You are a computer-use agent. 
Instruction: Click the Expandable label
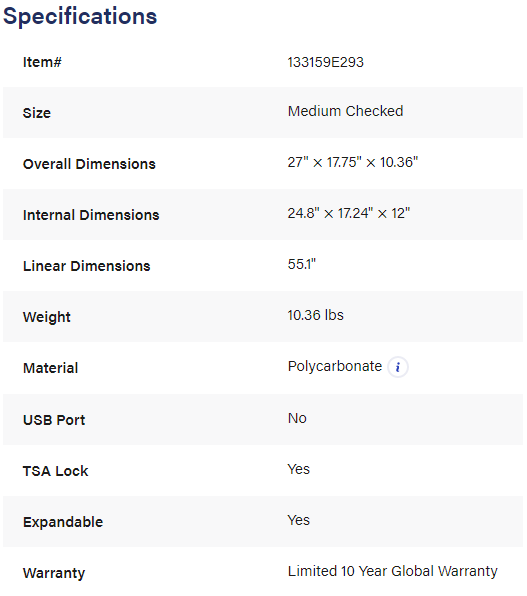(x=63, y=522)
